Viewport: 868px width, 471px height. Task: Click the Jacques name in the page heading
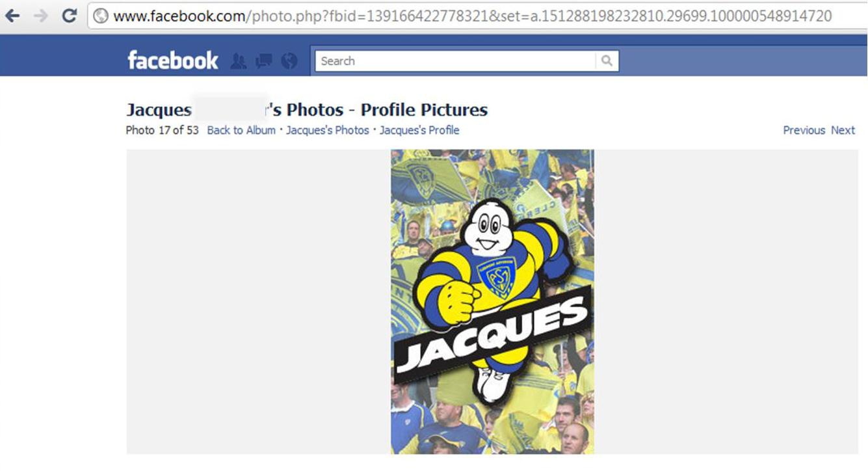159,110
